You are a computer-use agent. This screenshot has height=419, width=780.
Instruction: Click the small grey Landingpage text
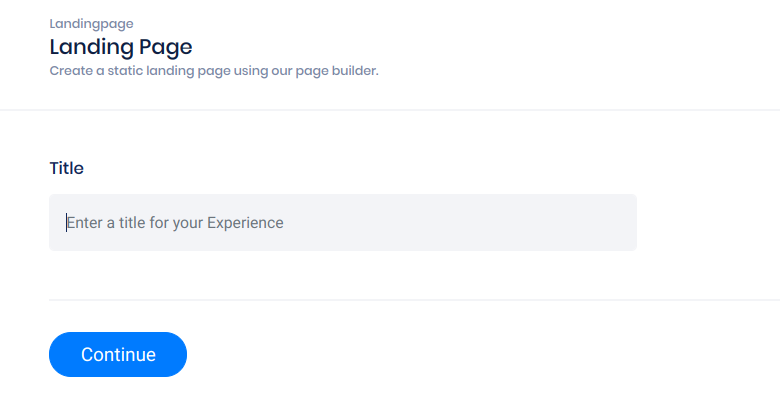point(91,23)
